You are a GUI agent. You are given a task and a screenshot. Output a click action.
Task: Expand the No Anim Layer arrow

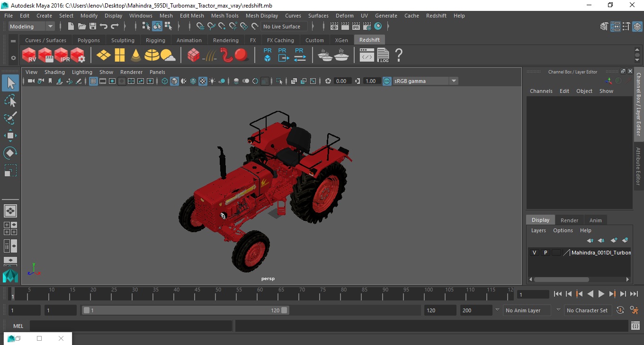(x=497, y=310)
